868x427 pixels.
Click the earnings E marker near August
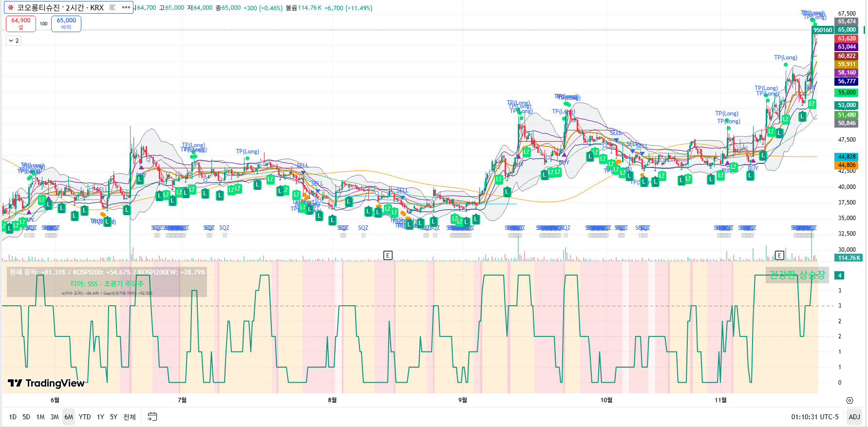click(x=388, y=255)
